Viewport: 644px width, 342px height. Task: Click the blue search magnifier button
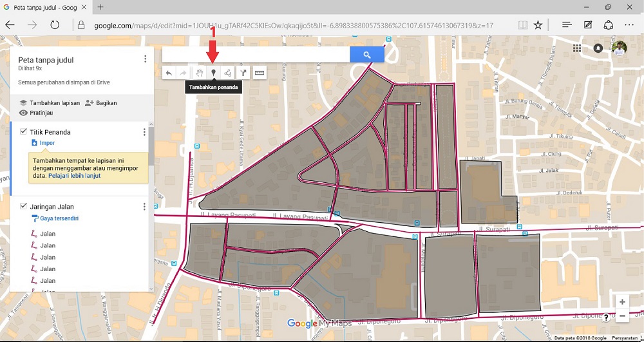[367, 55]
